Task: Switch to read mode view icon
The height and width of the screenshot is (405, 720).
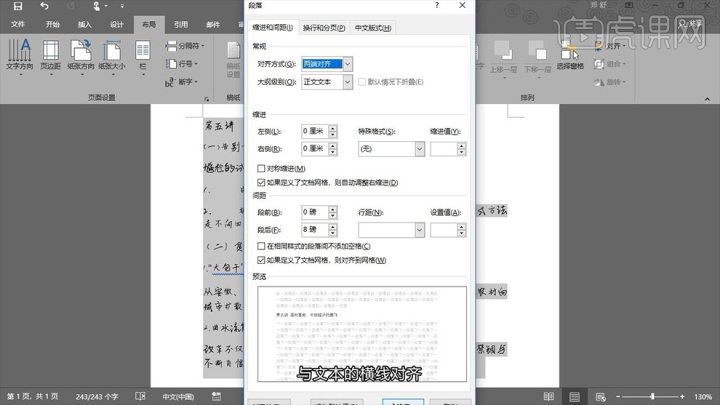Action: 549,396
